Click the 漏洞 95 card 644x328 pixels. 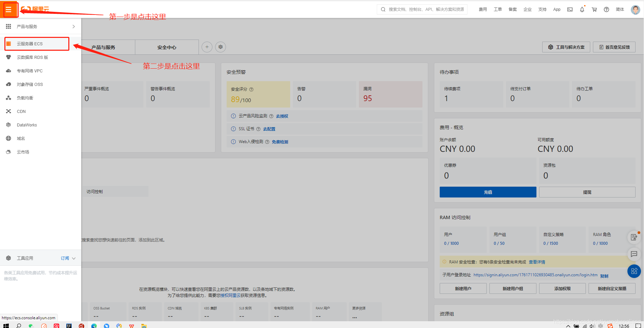tap(391, 94)
